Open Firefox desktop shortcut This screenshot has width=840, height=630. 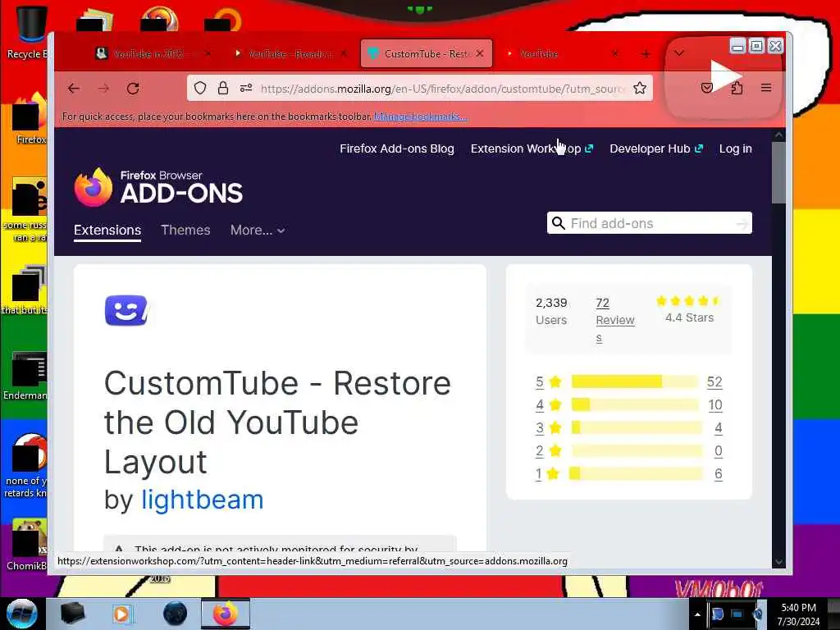(x=29, y=119)
